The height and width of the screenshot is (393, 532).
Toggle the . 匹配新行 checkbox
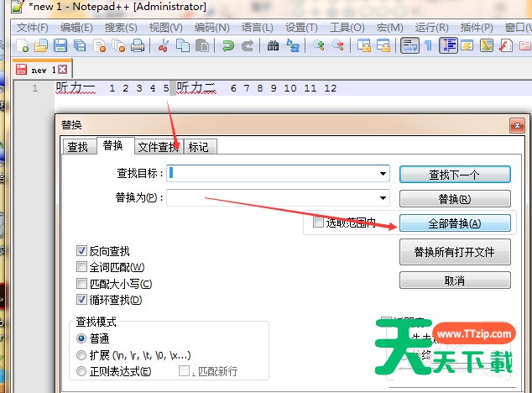tap(184, 370)
